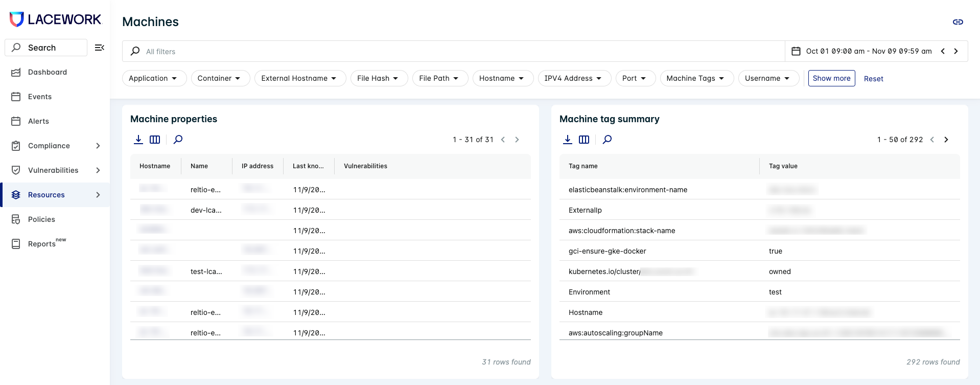Open column chooser in Machine tag summary
This screenshot has width=980, height=385.
pyautogui.click(x=584, y=140)
